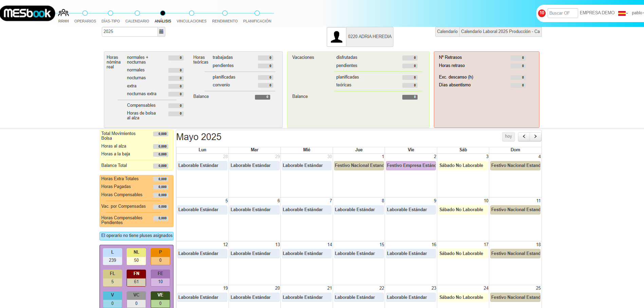This screenshot has width=644, height=308.
Task: Go to next month arrow
Action: coord(535,136)
